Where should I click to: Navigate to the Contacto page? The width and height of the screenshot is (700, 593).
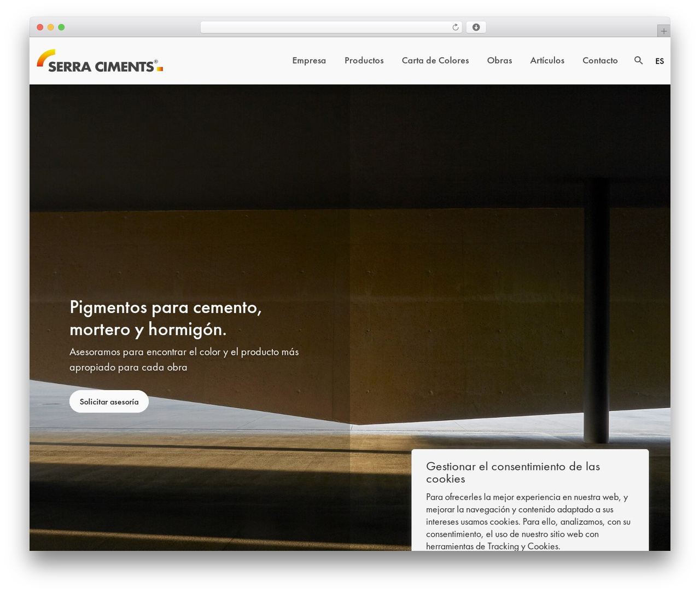tap(600, 61)
